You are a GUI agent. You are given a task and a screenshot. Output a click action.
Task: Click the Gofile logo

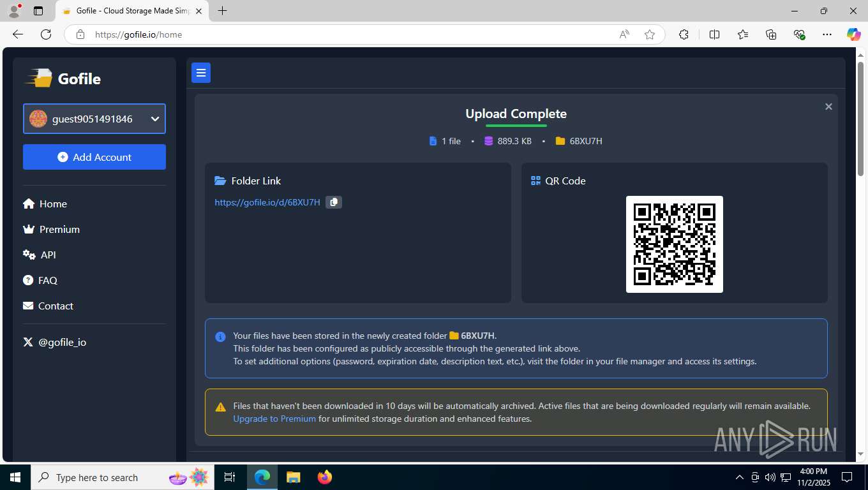(63, 78)
